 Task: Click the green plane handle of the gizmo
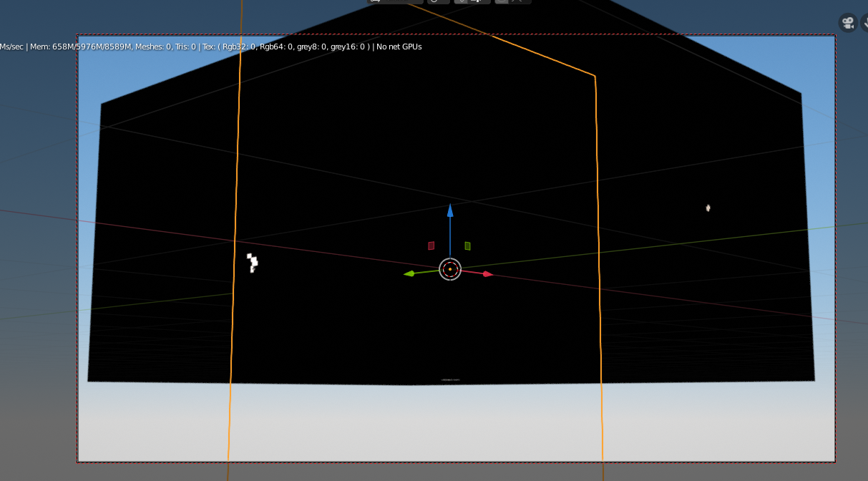coord(467,246)
